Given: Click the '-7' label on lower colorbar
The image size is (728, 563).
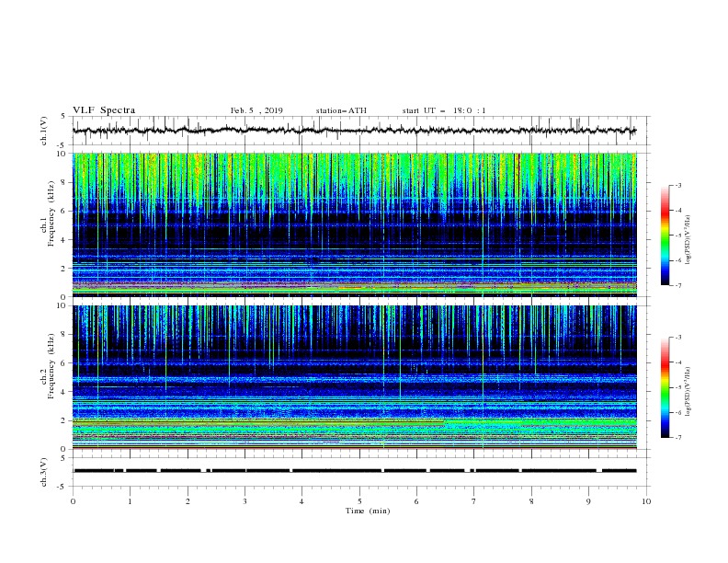Looking at the screenshot, I should [x=677, y=438].
